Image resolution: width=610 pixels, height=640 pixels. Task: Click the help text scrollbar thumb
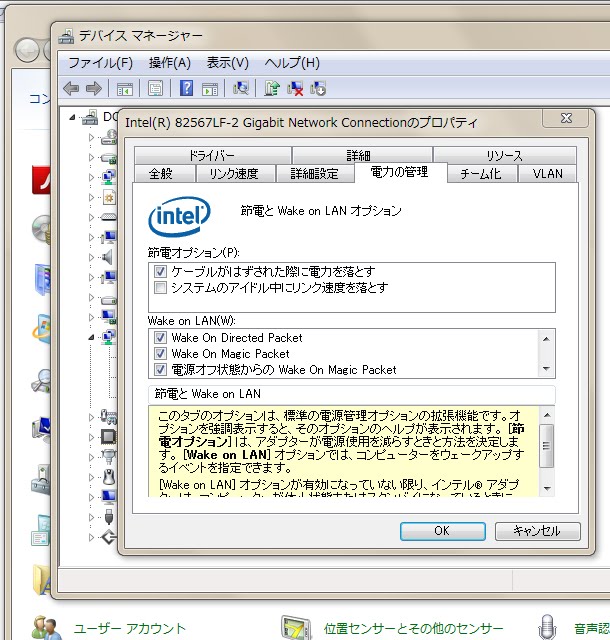[547, 446]
